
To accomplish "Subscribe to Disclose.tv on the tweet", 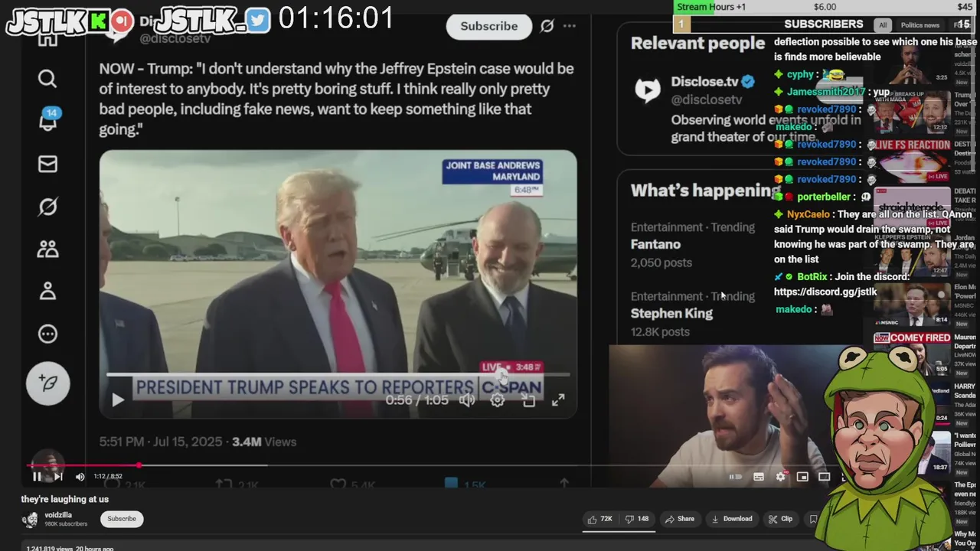I will [x=488, y=26].
